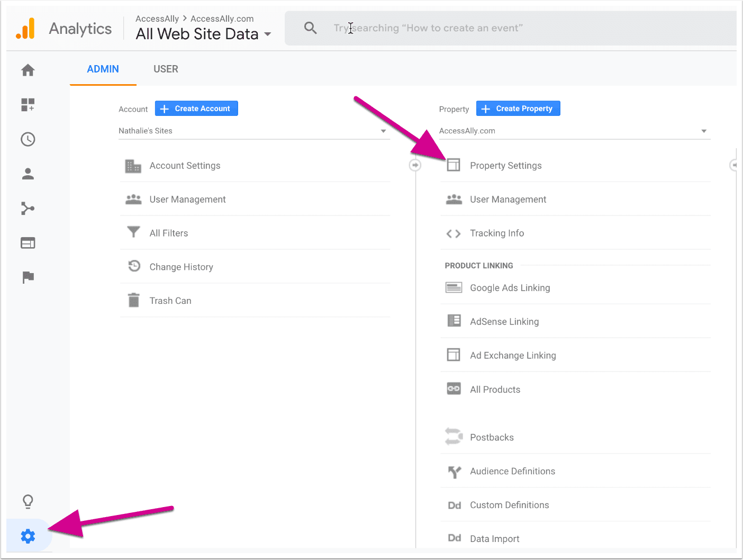The image size is (743, 560).
Task: Open Account Settings
Action: [x=185, y=166]
